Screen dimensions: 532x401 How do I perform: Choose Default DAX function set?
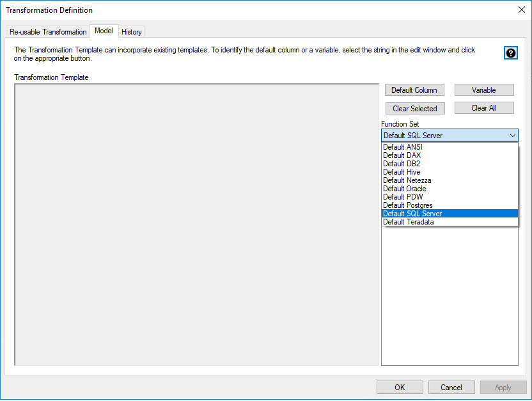pyautogui.click(x=402, y=155)
